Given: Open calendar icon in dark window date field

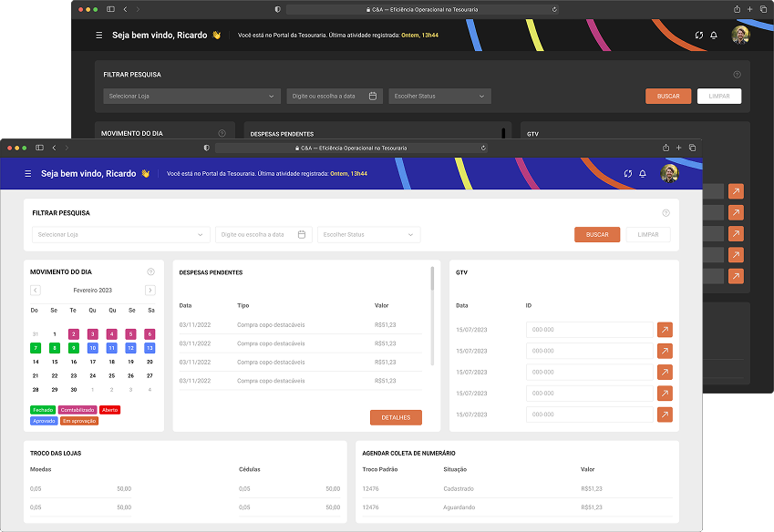Looking at the screenshot, I should click(x=373, y=97).
